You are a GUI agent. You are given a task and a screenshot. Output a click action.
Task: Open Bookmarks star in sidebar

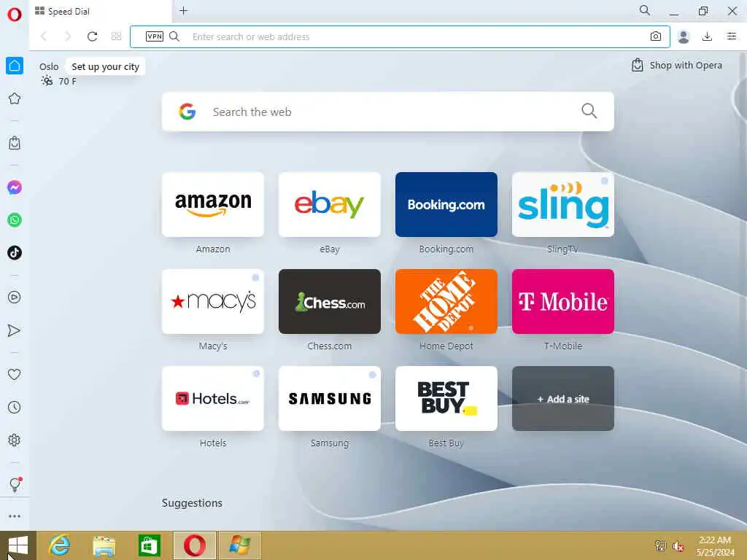(x=15, y=98)
